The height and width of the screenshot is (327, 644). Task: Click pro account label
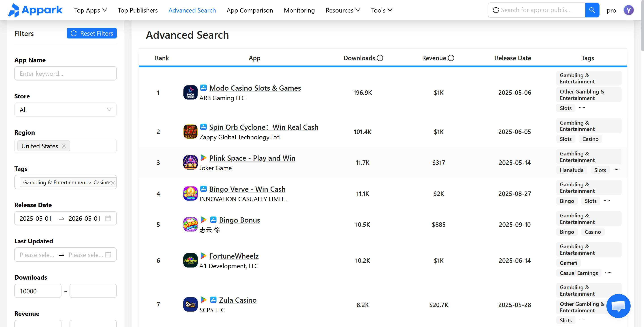[611, 10]
